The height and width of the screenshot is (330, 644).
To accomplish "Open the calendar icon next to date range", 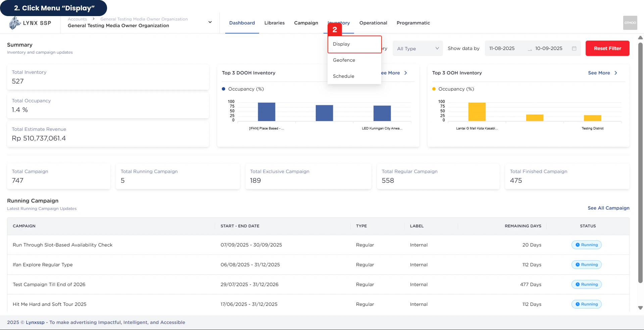I will 574,48.
